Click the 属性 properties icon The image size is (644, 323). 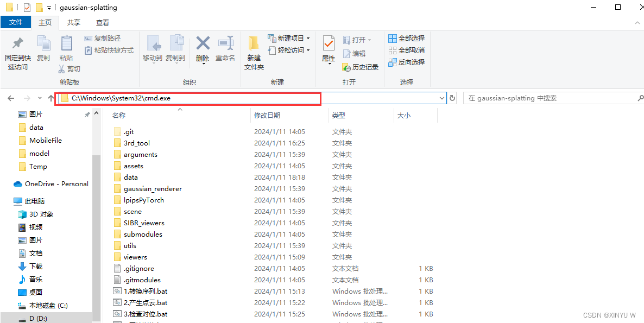(329, 43)
